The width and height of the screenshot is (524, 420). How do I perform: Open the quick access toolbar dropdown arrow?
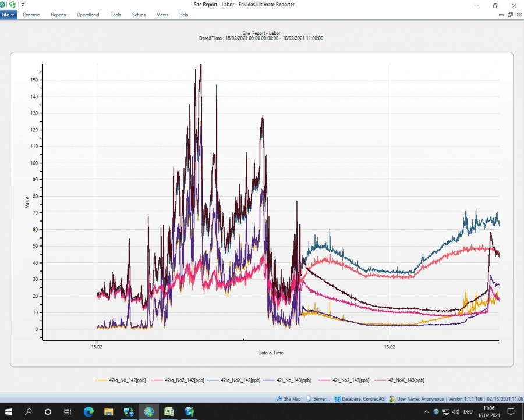coord(23,5)
